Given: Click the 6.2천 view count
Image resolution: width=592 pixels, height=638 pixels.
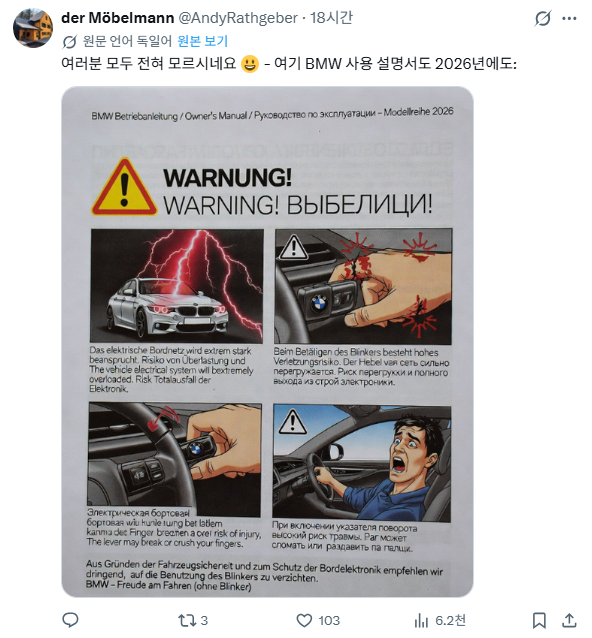Looking at the screenshot, I should [450, 621].
